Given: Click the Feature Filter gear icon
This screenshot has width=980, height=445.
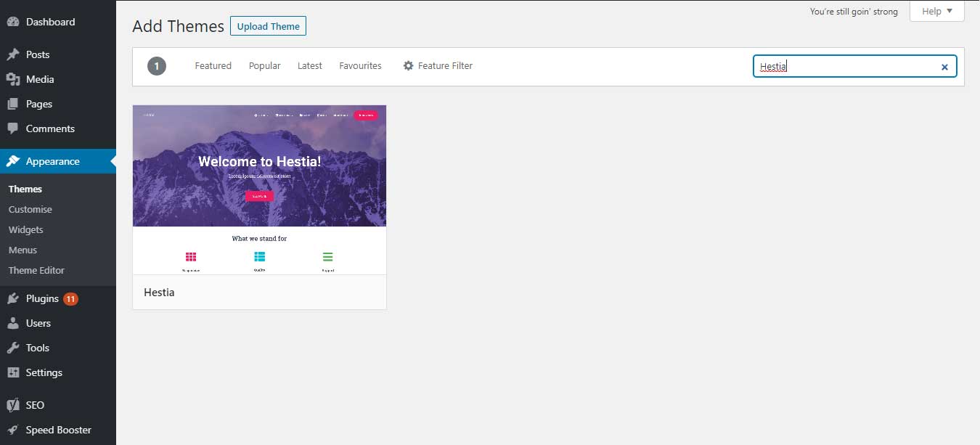Looking at the screenshot, I should (409, 65).
